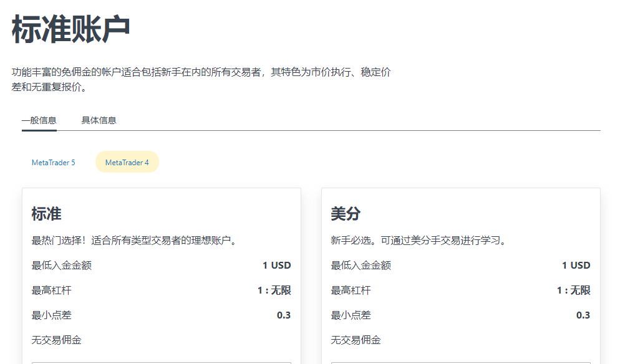The image size is (625, 364).
Task: Click 最低入金金额 label in 标准 card
Action: [62, 265]
